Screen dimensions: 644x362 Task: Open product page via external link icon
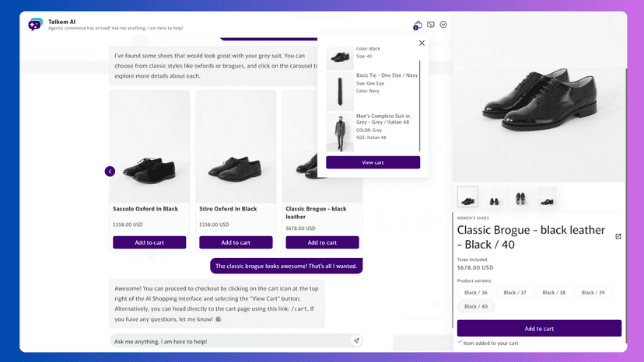(x=618, y=236)
